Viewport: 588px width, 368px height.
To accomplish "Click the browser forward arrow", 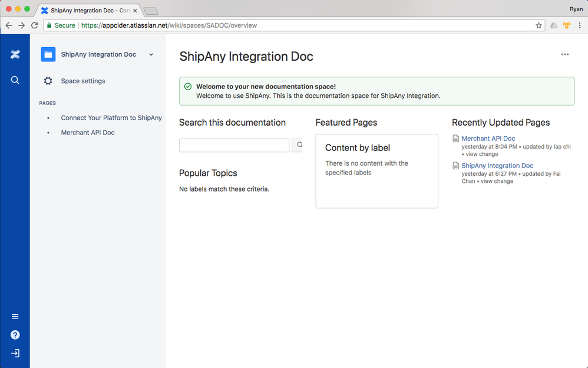I will pyautogui.click(x=21, y=25).
